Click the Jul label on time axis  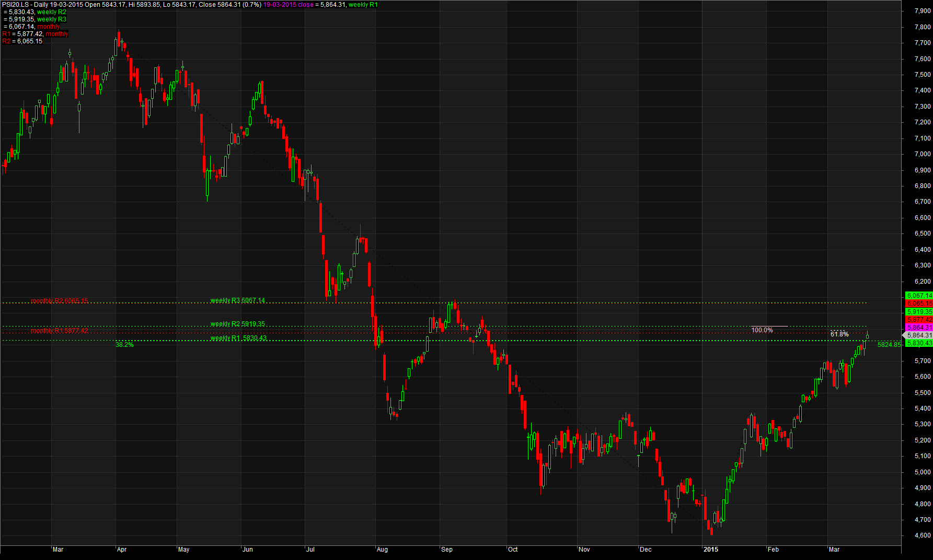pyautogui.click(x=310, y=550)
